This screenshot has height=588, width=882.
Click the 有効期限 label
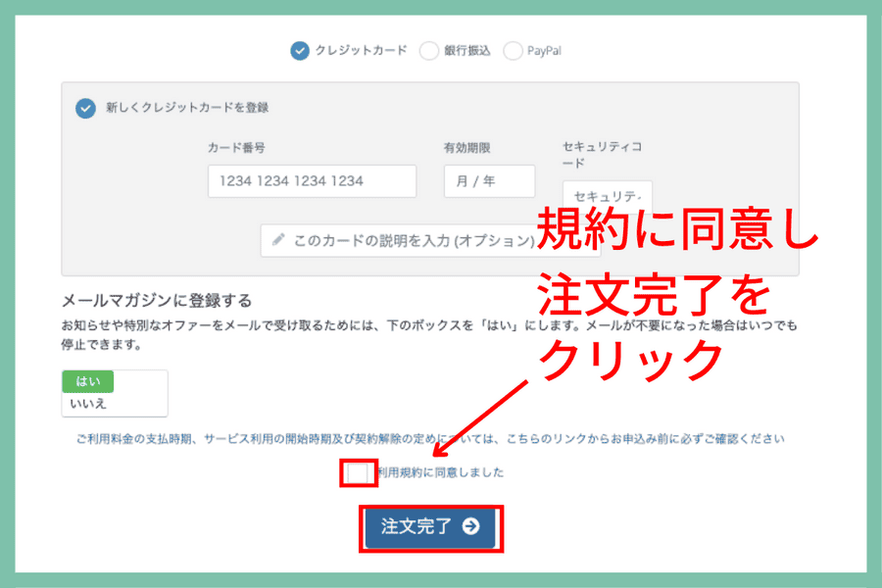click(x=466, y=148)
